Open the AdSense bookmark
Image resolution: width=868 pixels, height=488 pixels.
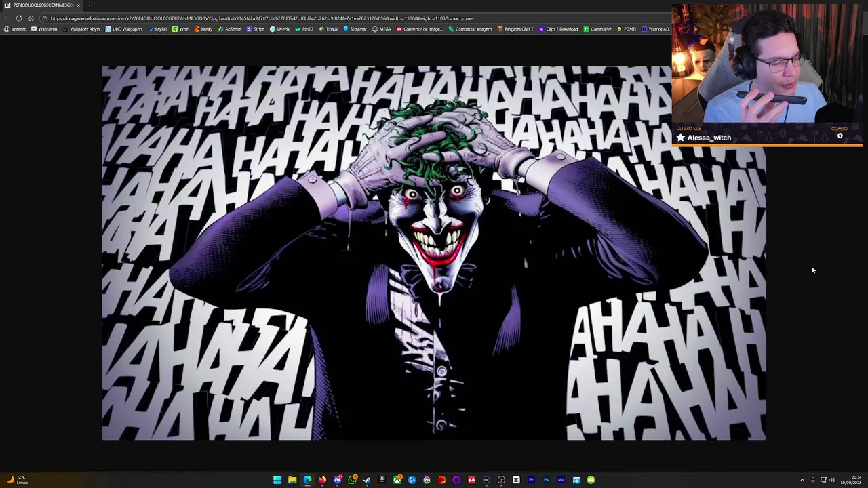point(229,29)
